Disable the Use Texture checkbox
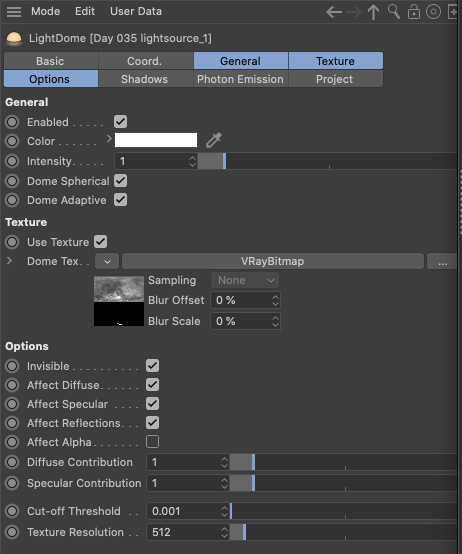The width and height of the screenshot is (462, 554). [x=101, y=242]
